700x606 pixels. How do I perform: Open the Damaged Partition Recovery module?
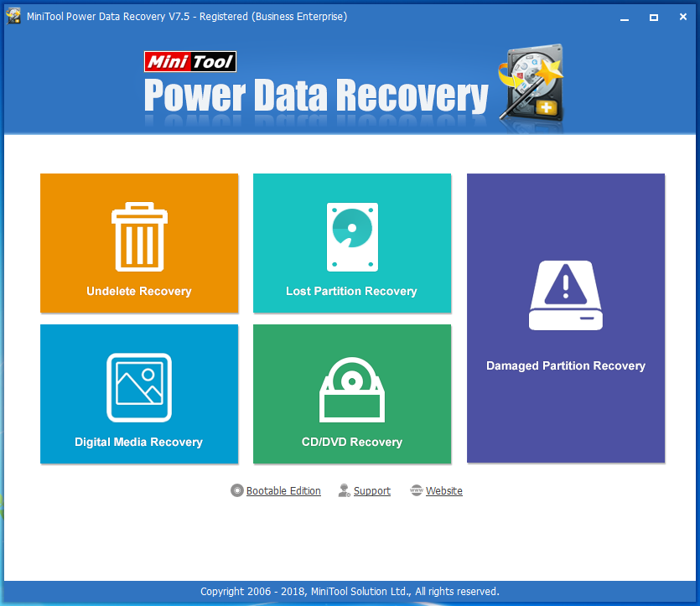[x=565, y=319]
